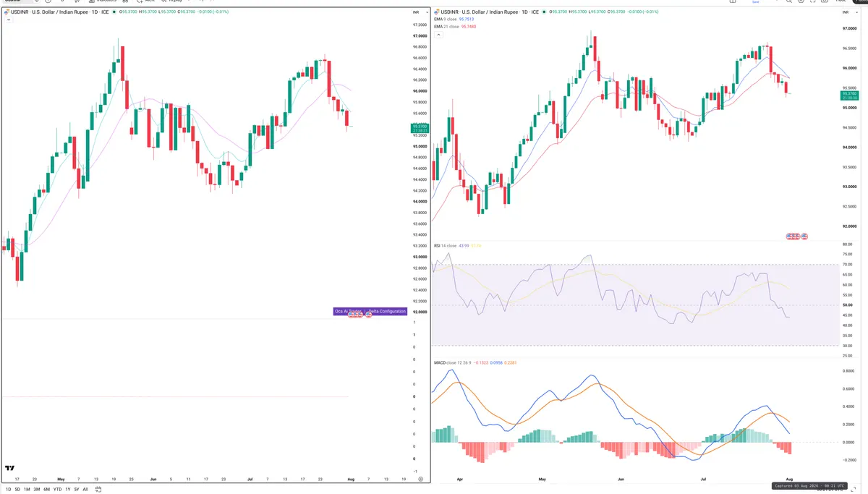Select the 5D time range
The height and width of the screenshot is (494, 868).
[x=17, y=489]
